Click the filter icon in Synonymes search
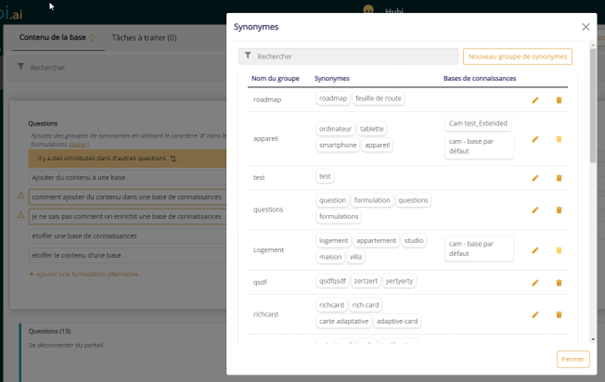This screenshot has width=605, height=382. point(248,56)
